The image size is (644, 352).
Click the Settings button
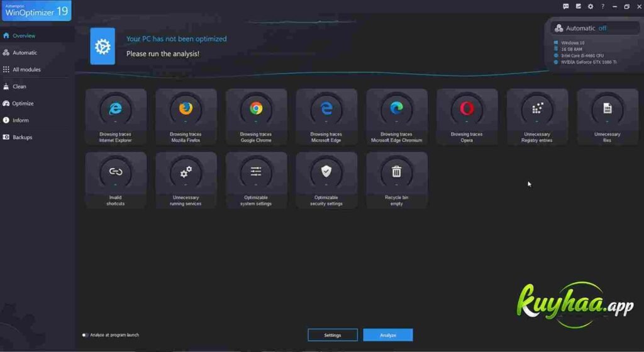(x=333, y=335)
